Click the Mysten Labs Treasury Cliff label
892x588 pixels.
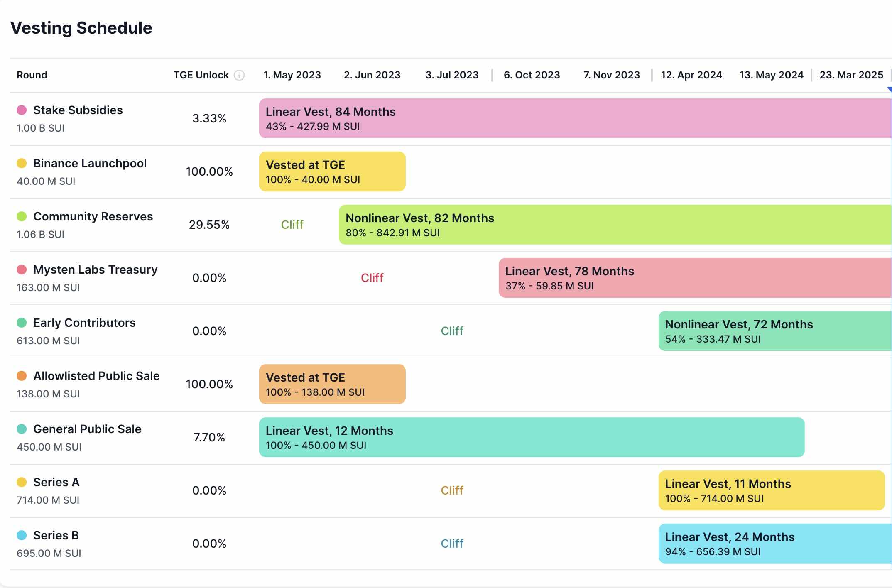coord(372,278)
